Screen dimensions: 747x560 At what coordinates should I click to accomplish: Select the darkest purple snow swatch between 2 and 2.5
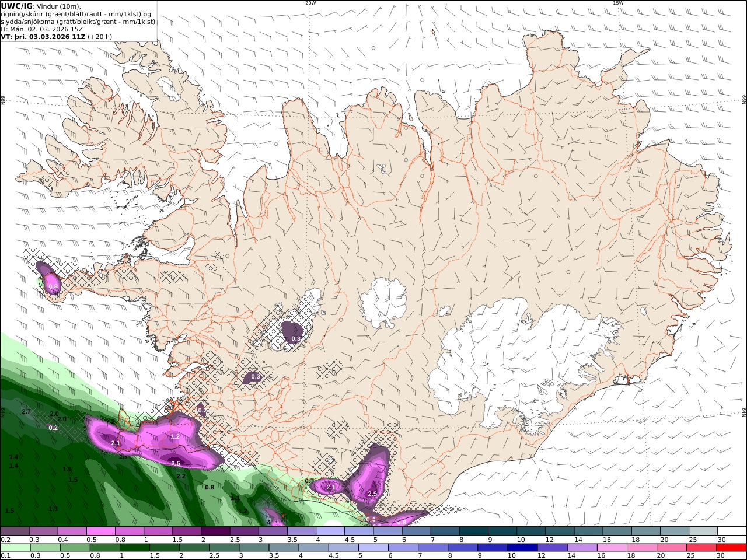coord(215,531)
